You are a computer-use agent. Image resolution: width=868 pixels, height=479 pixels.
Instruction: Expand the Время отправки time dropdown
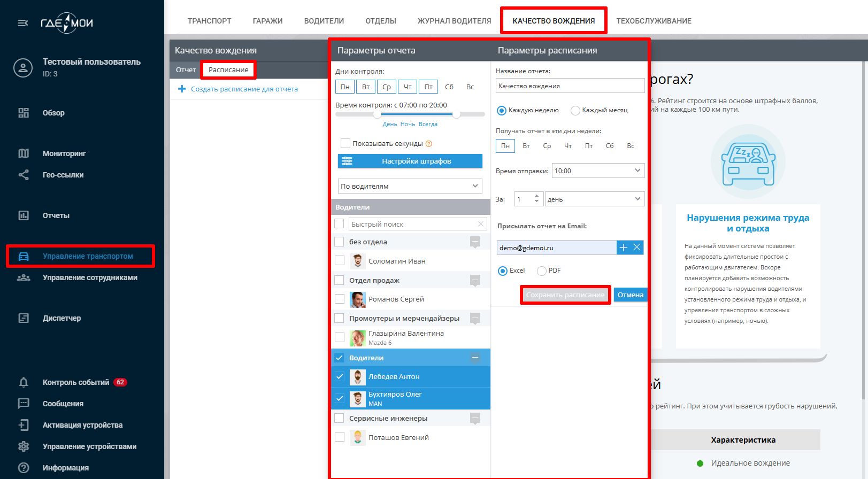click(598, 171)
